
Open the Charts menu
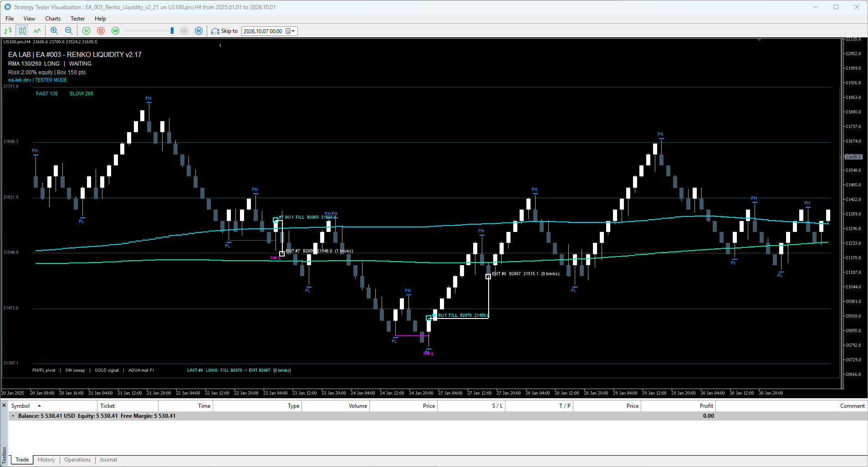tap(53, 19)
